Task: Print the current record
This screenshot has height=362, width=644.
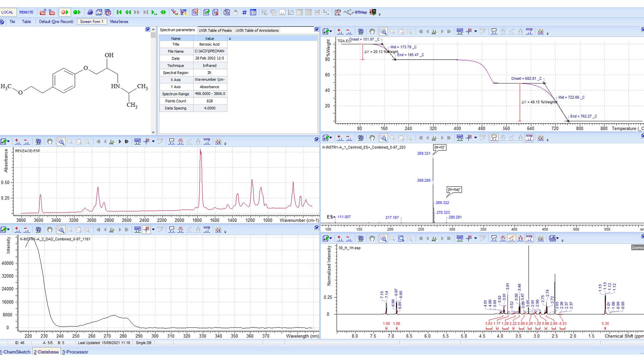Action: pos(90,12)
